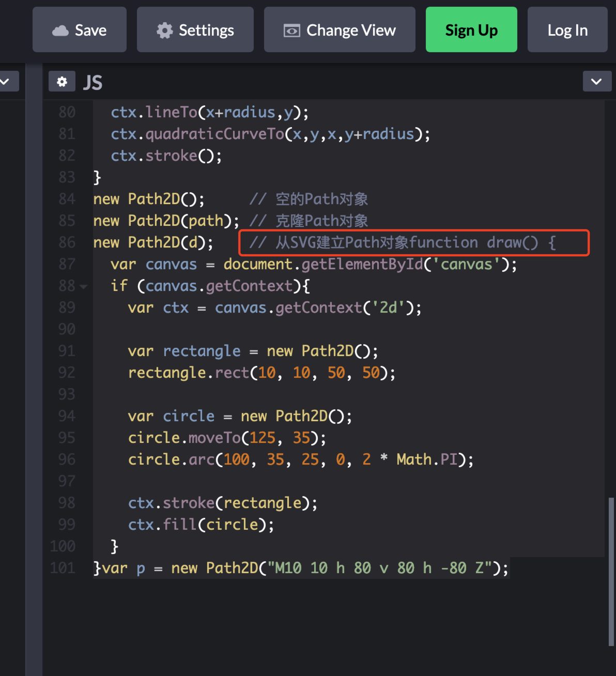The width and height of the screenshot is (616, 676).
Task: Click the var p = new Path2D line 101
Action: click(305, 568)
